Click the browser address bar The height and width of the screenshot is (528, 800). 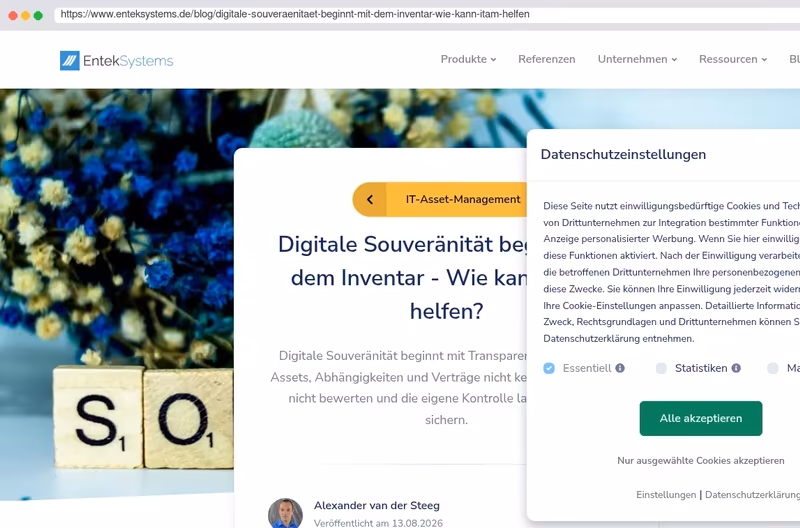(428, 14)
